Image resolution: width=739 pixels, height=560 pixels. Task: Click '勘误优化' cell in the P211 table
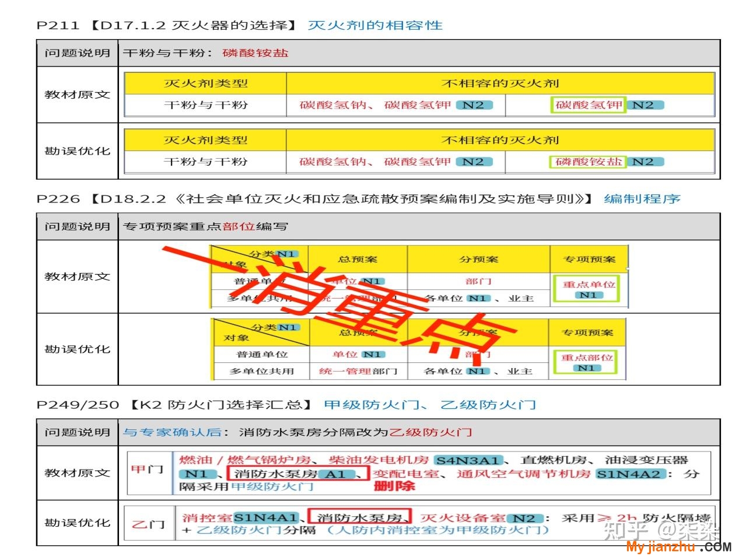[x=78, y=151]
